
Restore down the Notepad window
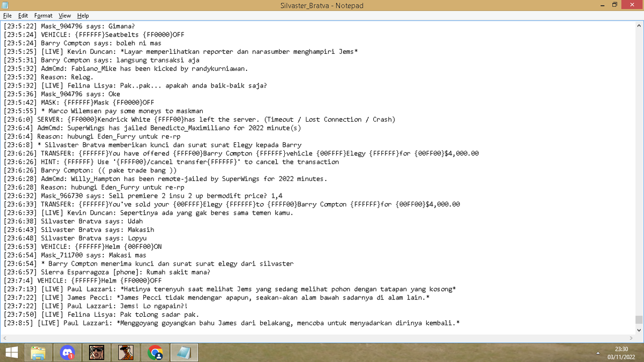(x=614, y=5)
